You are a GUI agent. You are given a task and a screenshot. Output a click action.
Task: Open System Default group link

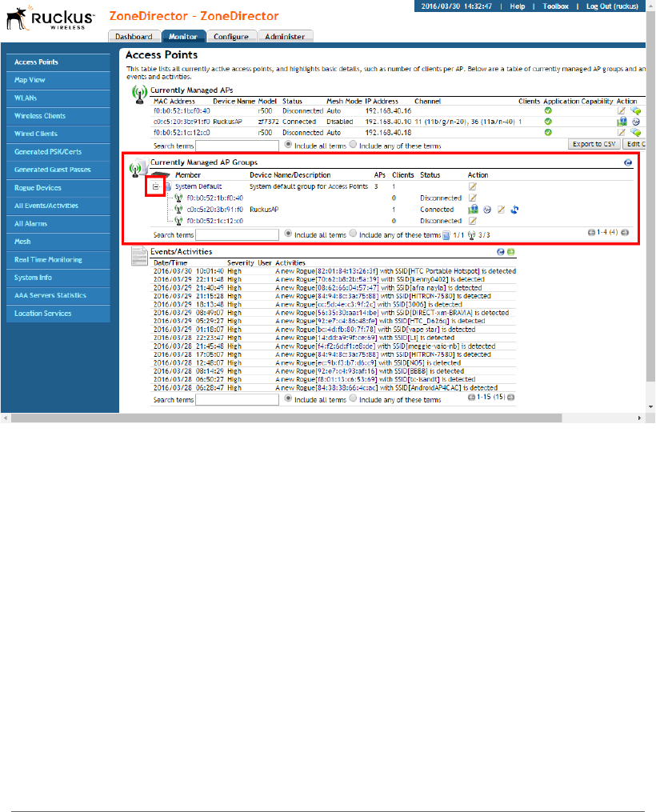pyautogui.click(x=198, y=186)
